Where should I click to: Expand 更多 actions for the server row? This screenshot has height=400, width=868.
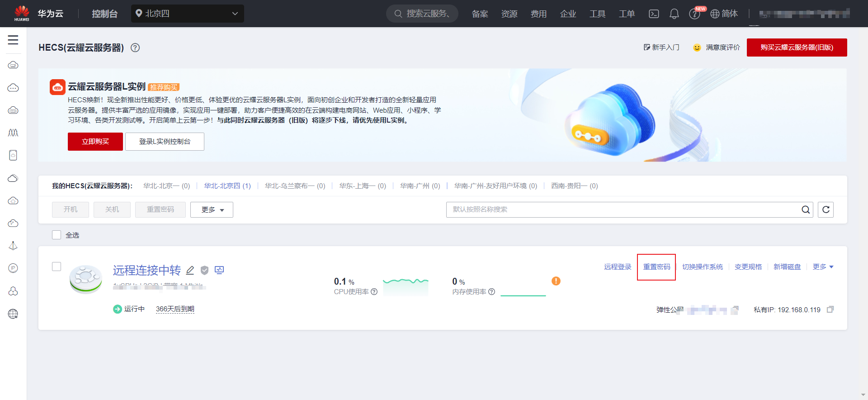[x=822, y=267]
